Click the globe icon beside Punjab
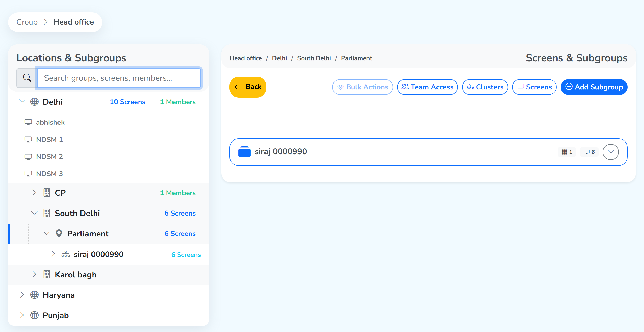 click(x=34, y=315)
